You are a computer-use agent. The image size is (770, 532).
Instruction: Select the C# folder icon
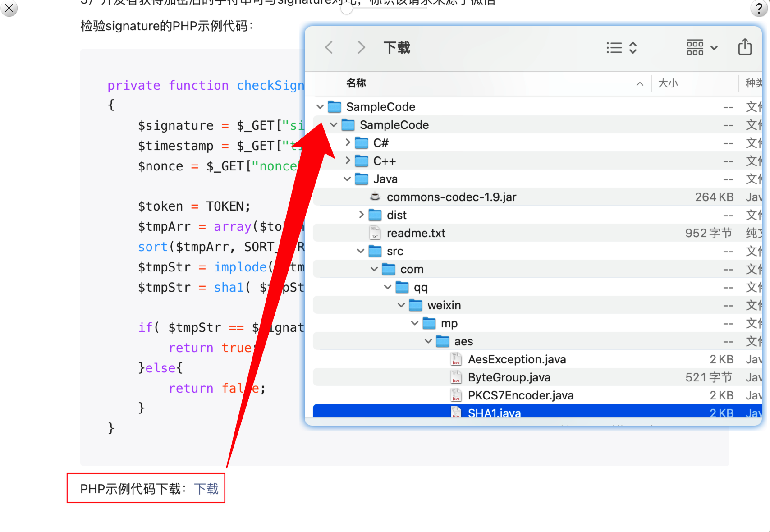(x=362, y=143)
